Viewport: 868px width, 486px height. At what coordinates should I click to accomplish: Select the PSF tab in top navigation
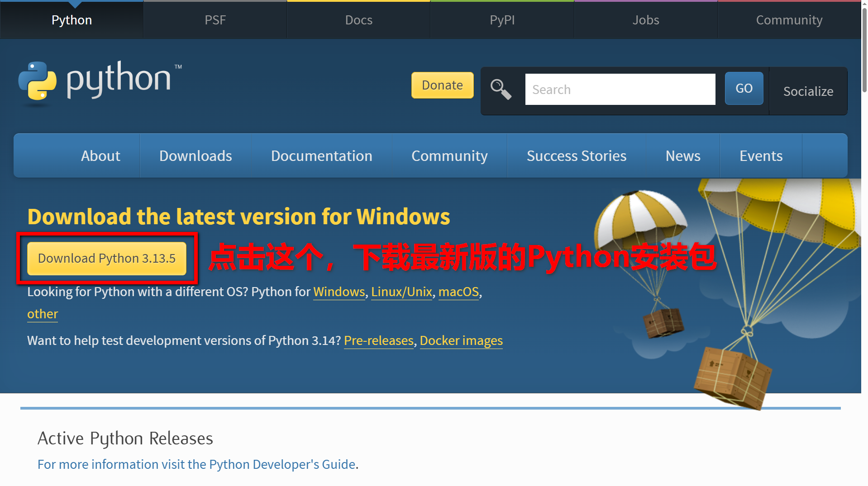215,20
